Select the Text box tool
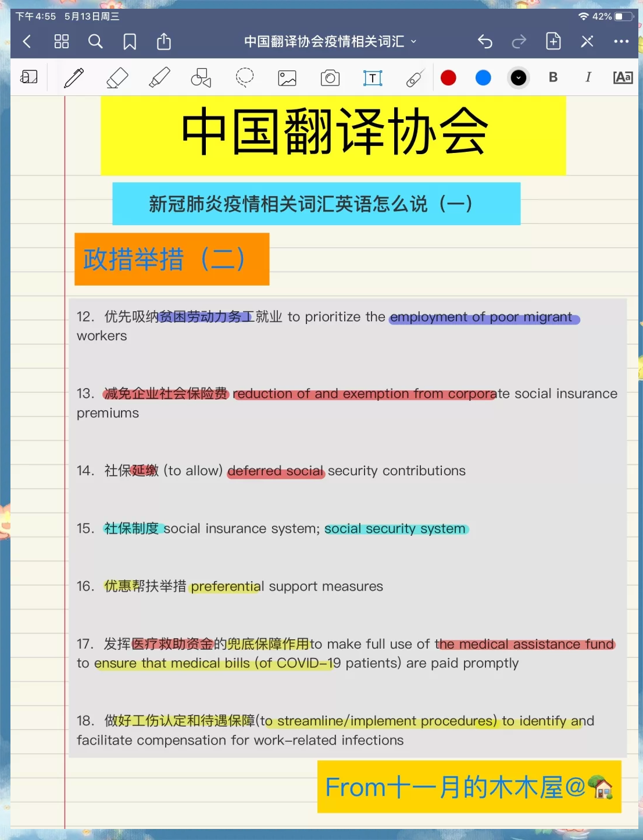 [373, 77]
